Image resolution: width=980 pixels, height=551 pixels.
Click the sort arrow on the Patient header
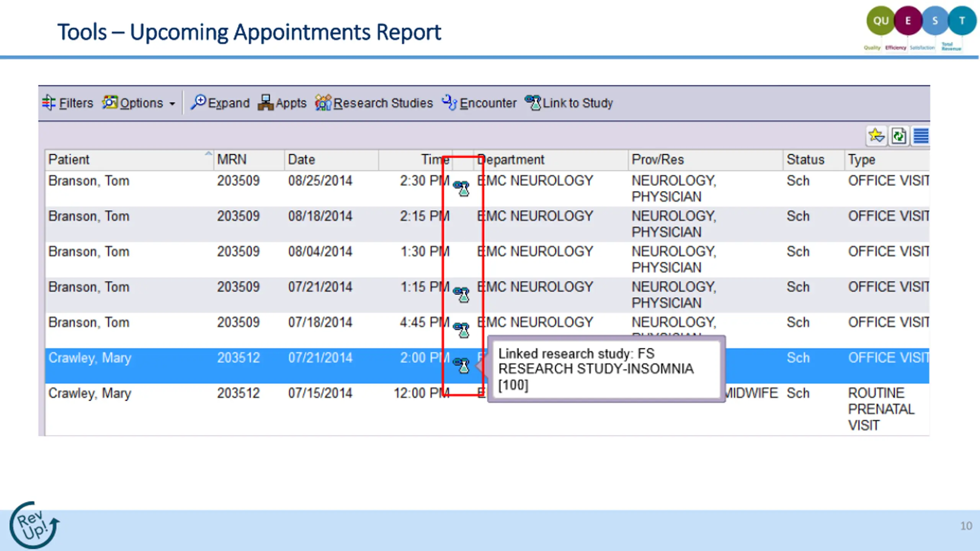(x=208, y=154)
